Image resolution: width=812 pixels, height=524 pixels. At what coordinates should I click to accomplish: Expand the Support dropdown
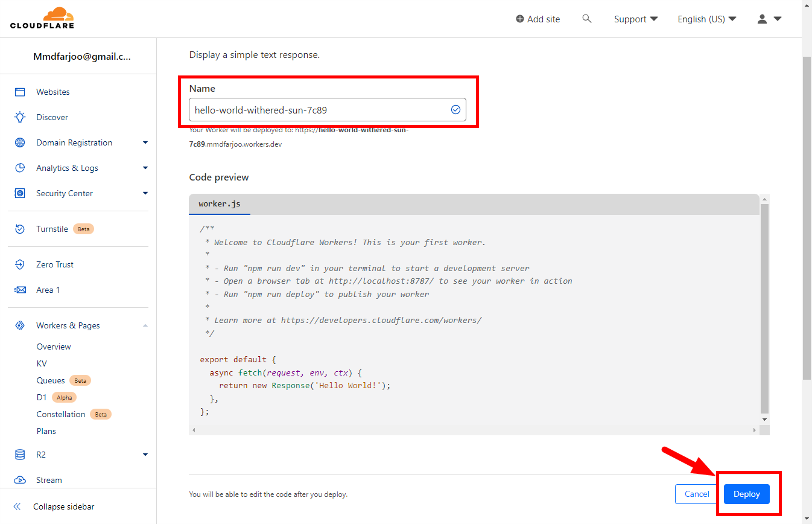(635, 19)
